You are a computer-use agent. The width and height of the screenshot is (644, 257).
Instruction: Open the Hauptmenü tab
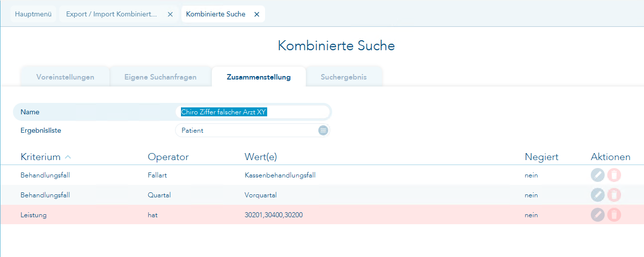pos(33,14)
